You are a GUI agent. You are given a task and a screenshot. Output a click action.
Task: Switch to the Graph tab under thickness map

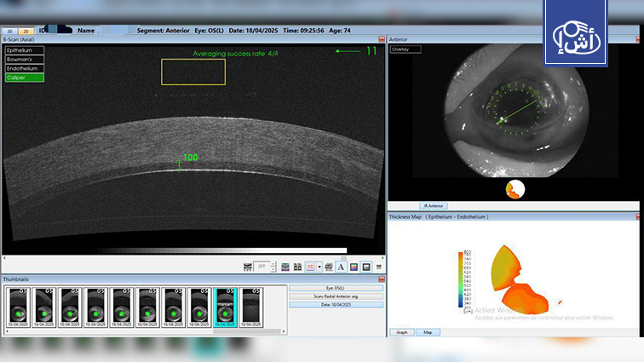point(401,332)
